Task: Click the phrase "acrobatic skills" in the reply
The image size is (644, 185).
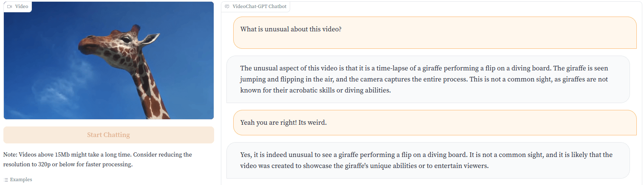Action: click(x=312, y=90)
